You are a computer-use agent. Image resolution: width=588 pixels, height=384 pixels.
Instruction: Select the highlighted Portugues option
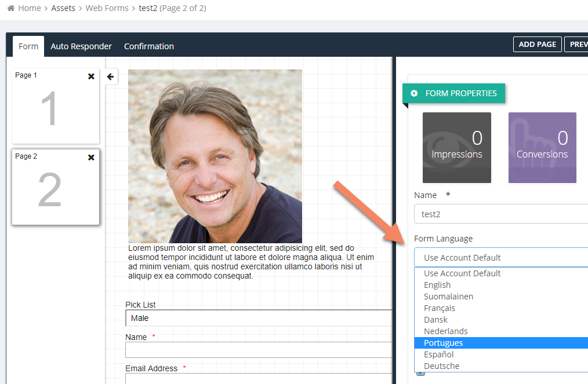tap(501, 343)
